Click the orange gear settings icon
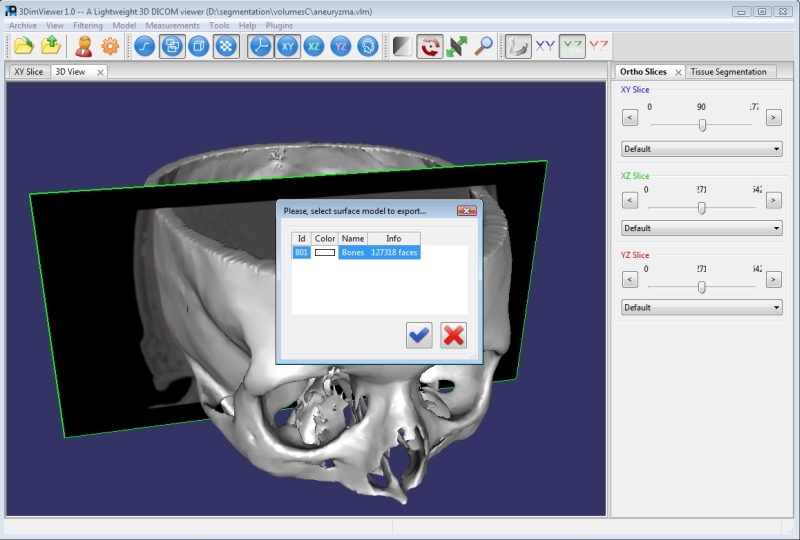This screenshot has height=540, width=800. (x=110, y=46)
